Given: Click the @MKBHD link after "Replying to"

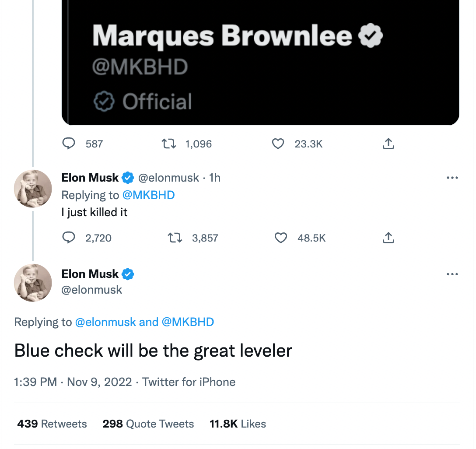Looking at the screenshot, I should coord(148,195).
